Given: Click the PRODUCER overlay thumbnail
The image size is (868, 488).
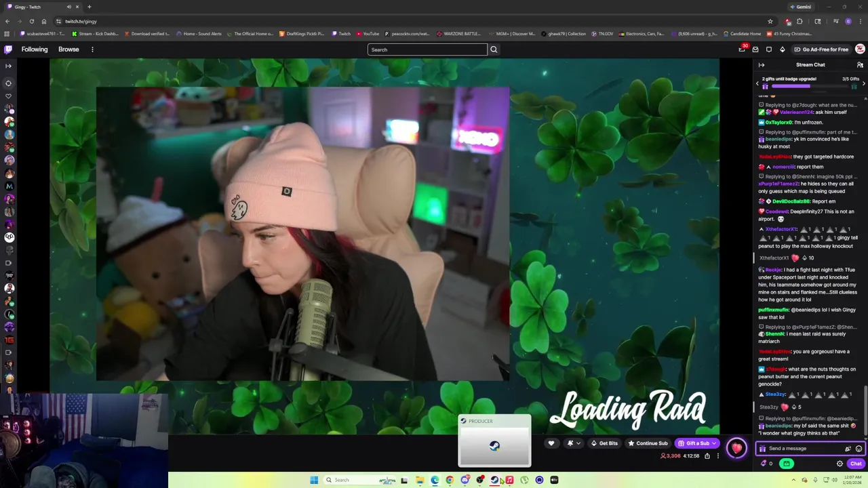Looking at the screenshot, I should (494, 441).
